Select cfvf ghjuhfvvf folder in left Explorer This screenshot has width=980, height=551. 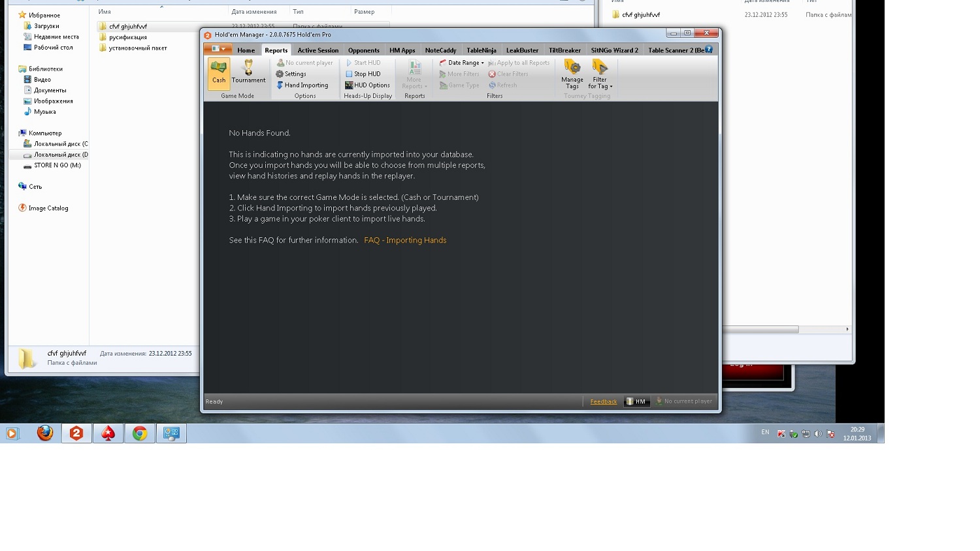pos(128,27)
